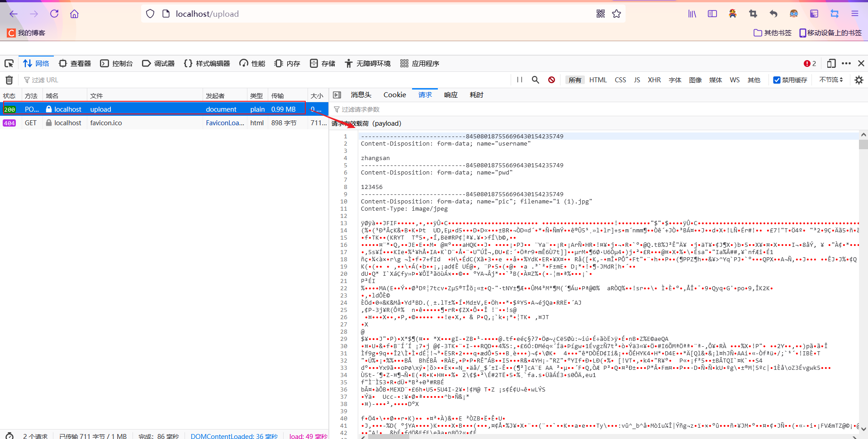Switch to the Inspector tab
The height and width of the screenshot is (439, 868).
pyautogui.click(x=75, y=64)
